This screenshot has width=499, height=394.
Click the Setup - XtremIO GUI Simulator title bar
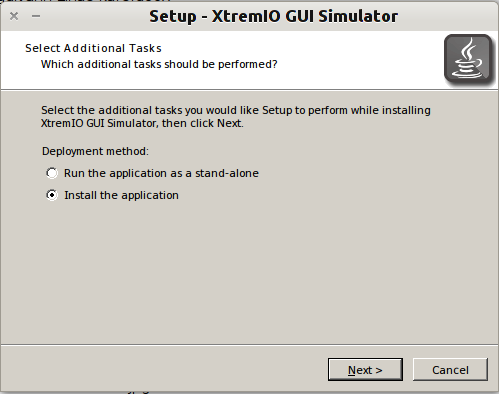tap(273, 16)
